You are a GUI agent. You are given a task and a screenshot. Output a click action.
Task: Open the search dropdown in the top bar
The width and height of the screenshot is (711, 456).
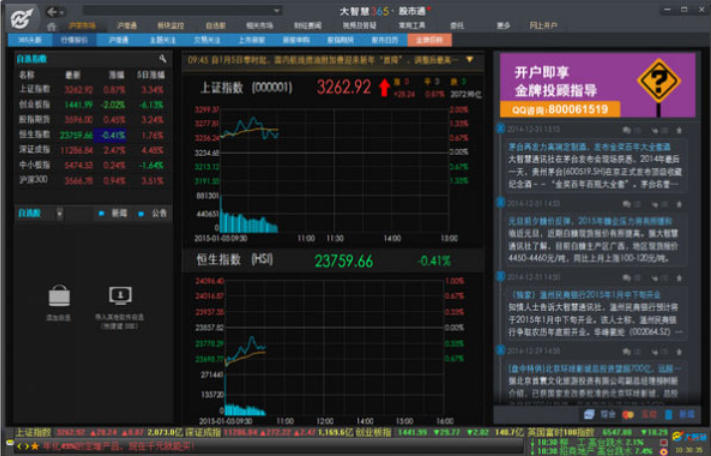(x=276, y=10)
